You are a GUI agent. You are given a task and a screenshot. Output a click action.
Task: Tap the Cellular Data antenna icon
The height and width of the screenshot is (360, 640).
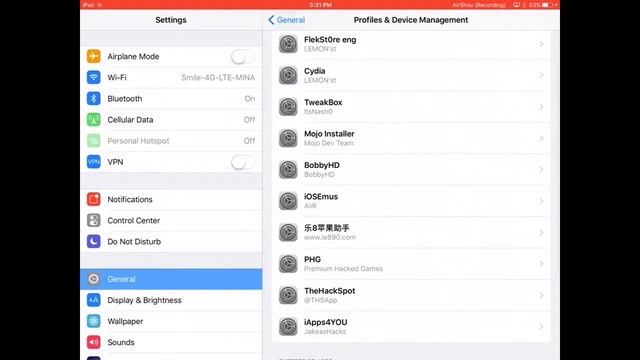click(93, 120)
